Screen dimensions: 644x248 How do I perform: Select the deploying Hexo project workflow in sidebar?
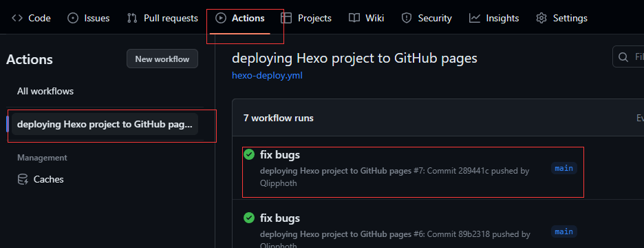coord(105,124)
